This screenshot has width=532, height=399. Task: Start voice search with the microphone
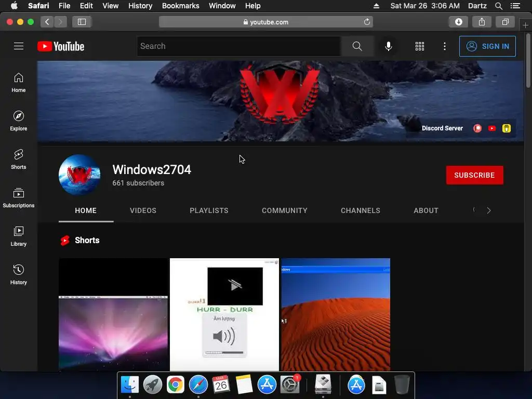[389, 46]
